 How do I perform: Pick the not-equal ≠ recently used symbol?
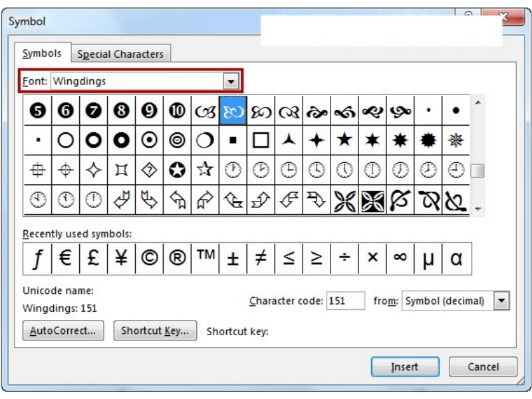261,259
